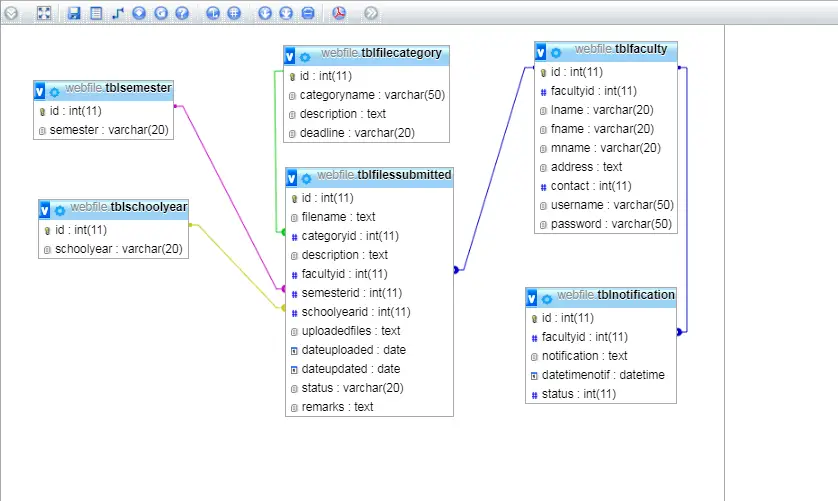Open tblfilessubmitted table options gear icon
This screenshot has width=838, height=501.
[x=306, y=178]
